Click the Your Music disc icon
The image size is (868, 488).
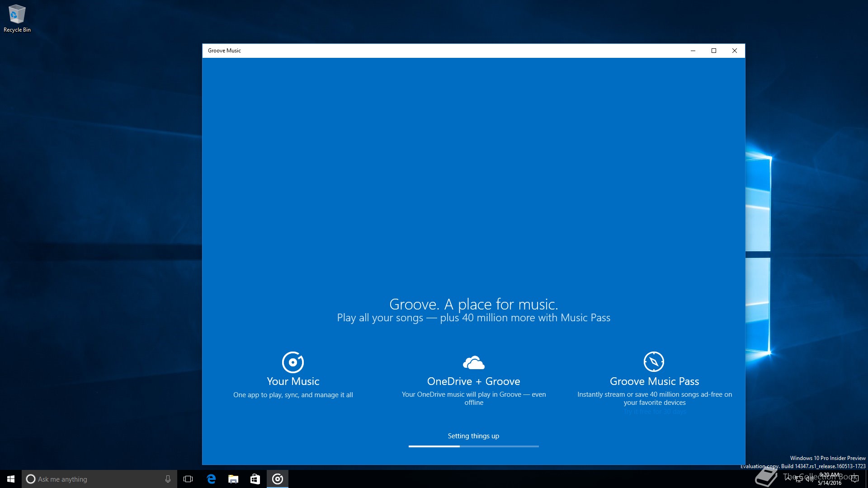(x=293, y=362)
